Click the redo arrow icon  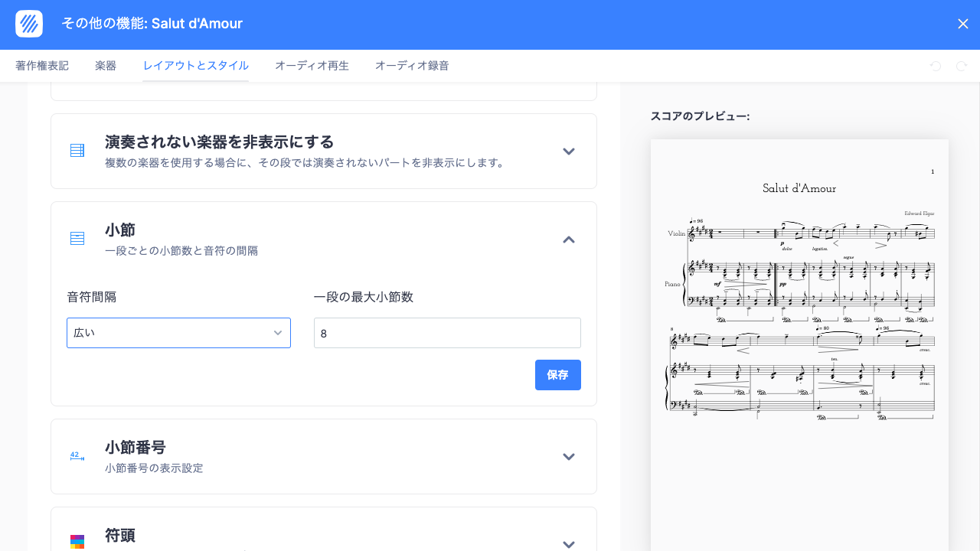coord(963,66)
